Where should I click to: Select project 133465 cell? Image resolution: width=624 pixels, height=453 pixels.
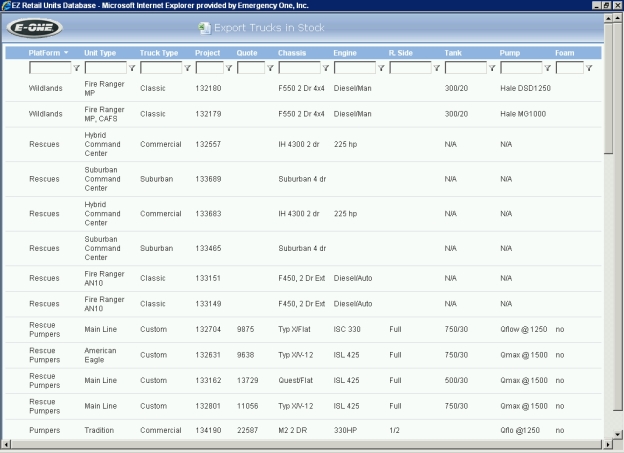tap(208, 248)
